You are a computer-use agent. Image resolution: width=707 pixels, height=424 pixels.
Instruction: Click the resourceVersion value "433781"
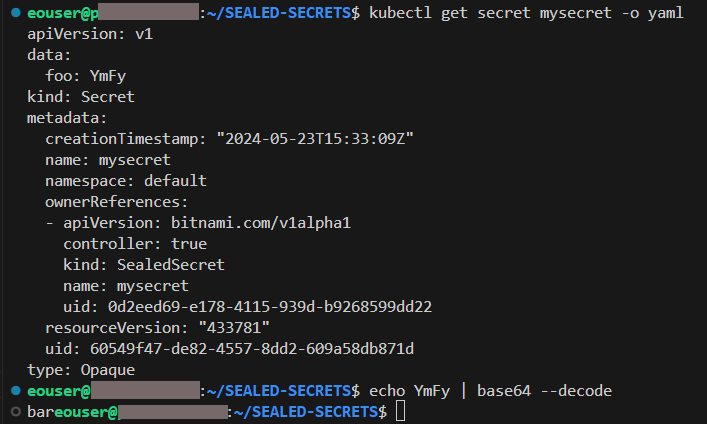tap(233, 327)
